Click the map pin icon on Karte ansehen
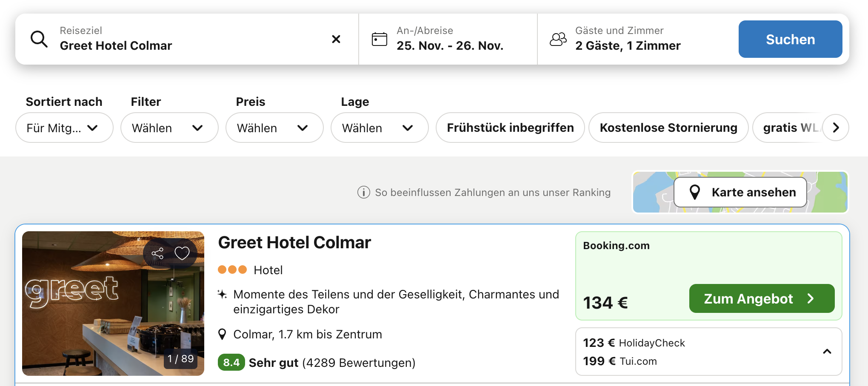The height and width of the screenshot is (386, 868). coord(695,192)
